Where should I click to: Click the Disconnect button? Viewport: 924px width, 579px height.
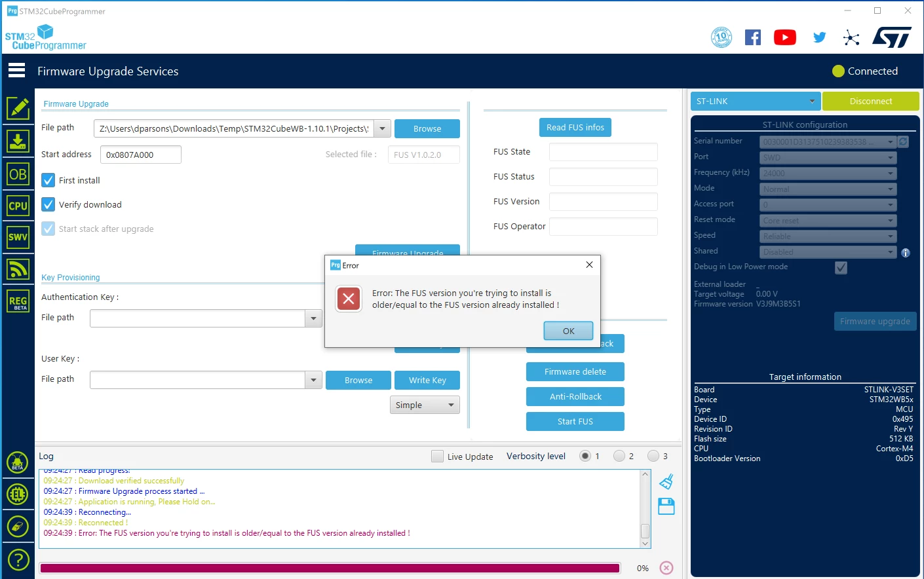871,102
